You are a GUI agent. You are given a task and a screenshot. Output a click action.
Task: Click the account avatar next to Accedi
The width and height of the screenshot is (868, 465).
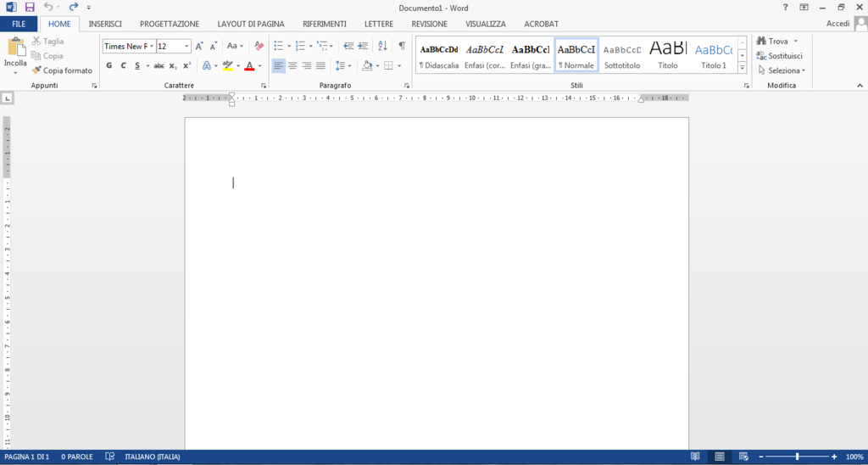tap(860, 23)
